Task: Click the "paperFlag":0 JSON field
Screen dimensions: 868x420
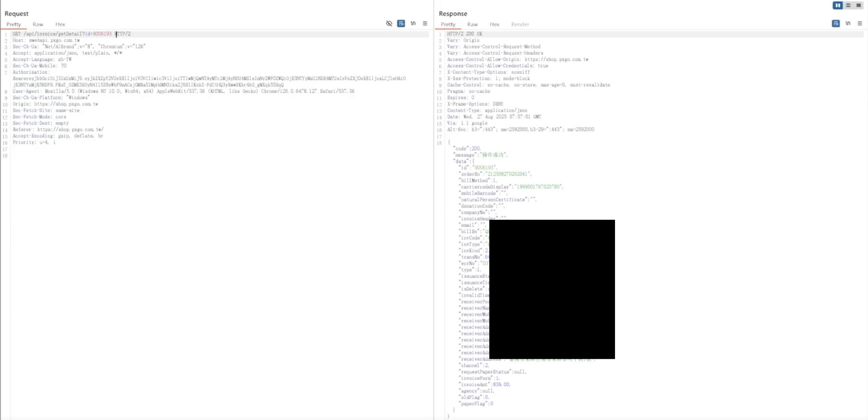Action: pyautogui.click(x=476, y=403)
